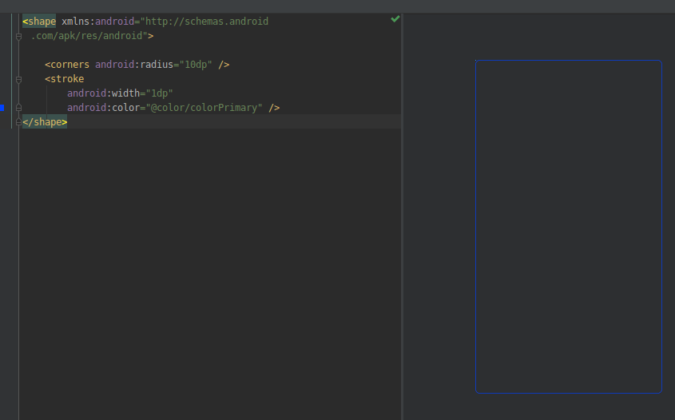Place cursor in the "1dp" width value
Screen dimensions: 675x420
tap(159, 93)
